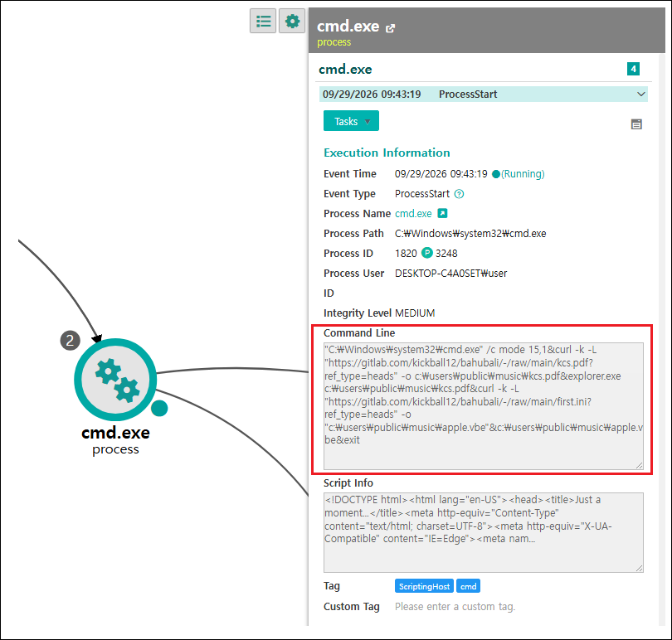Click the cmd.exe process name link
Viewport: 672px width, 640px height.
click(413, 213)
